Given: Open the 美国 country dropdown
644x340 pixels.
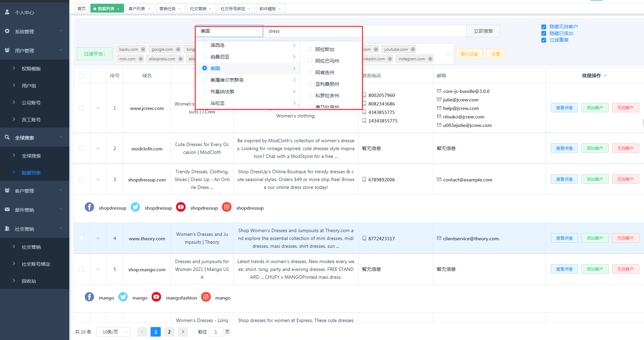Looking at the screenshot, I should click(x=229, y=31).
